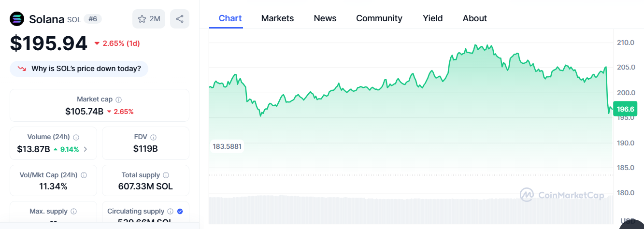Select the Yield tab
Image resolution: width=644 pixels, height=229 pixels.
click(x=432, y=18)
